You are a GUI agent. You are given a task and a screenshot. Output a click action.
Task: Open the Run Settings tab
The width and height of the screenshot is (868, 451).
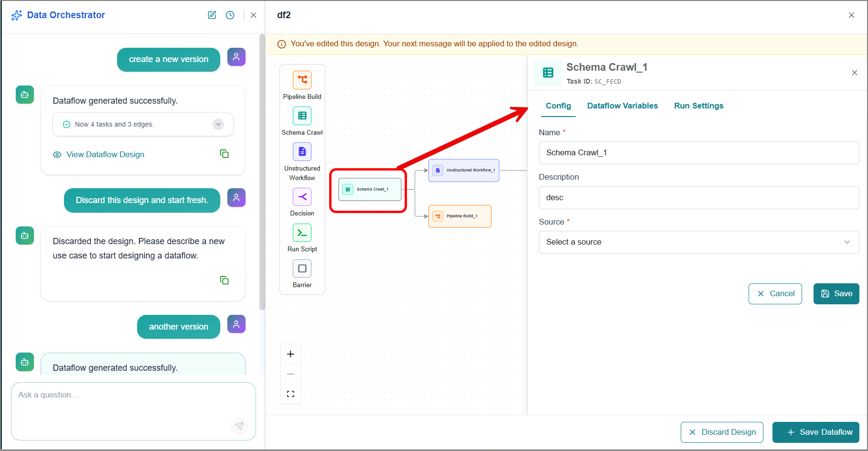point(698,106)
